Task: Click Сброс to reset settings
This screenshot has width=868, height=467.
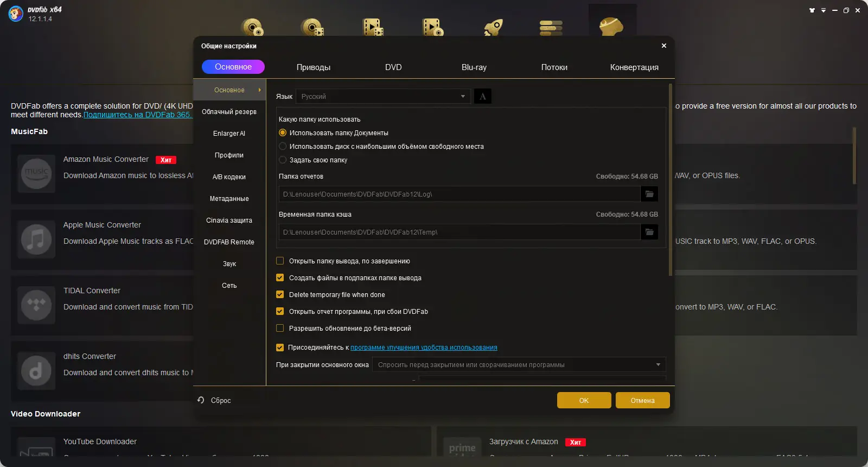Action: tap(214, 400)
